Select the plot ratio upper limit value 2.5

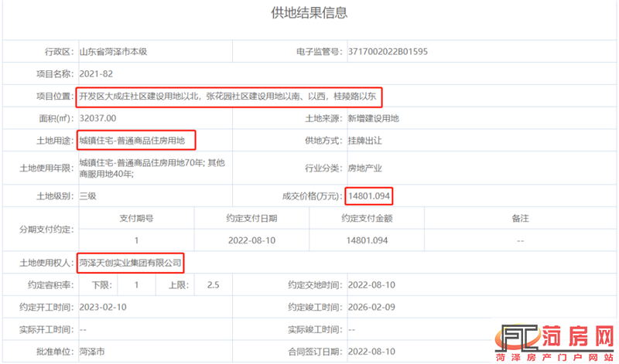click(214, 284)
